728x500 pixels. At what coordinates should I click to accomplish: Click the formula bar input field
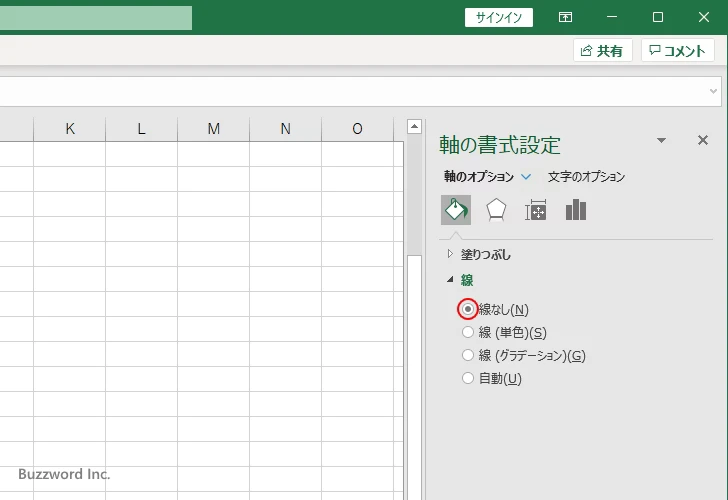(353, 91)
